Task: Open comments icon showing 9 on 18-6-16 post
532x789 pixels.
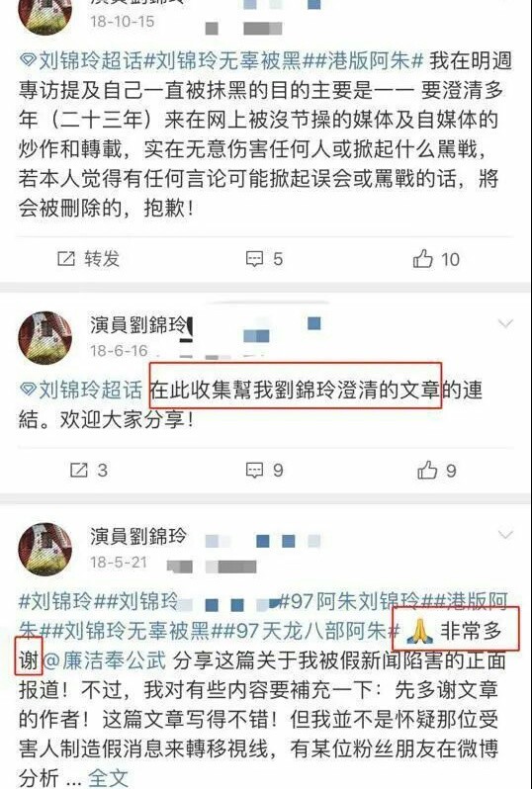Action: (x=254, y=470)
